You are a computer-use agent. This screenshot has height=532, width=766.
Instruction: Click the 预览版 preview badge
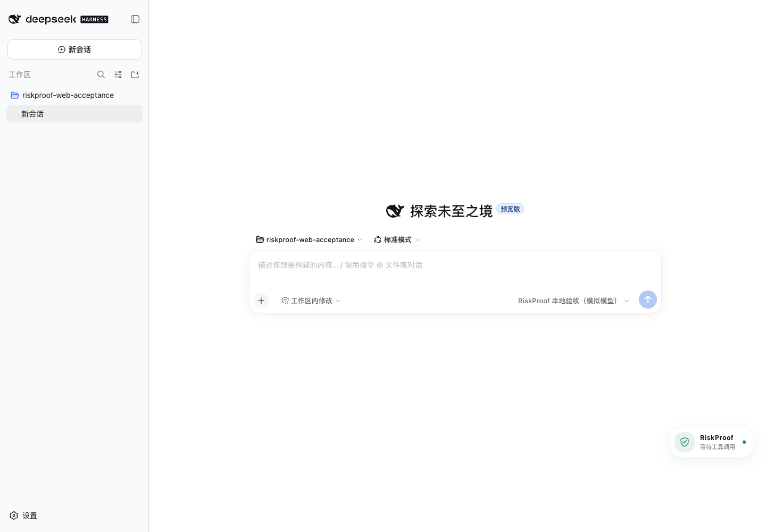pyautogui.click(x=510, y=209)
